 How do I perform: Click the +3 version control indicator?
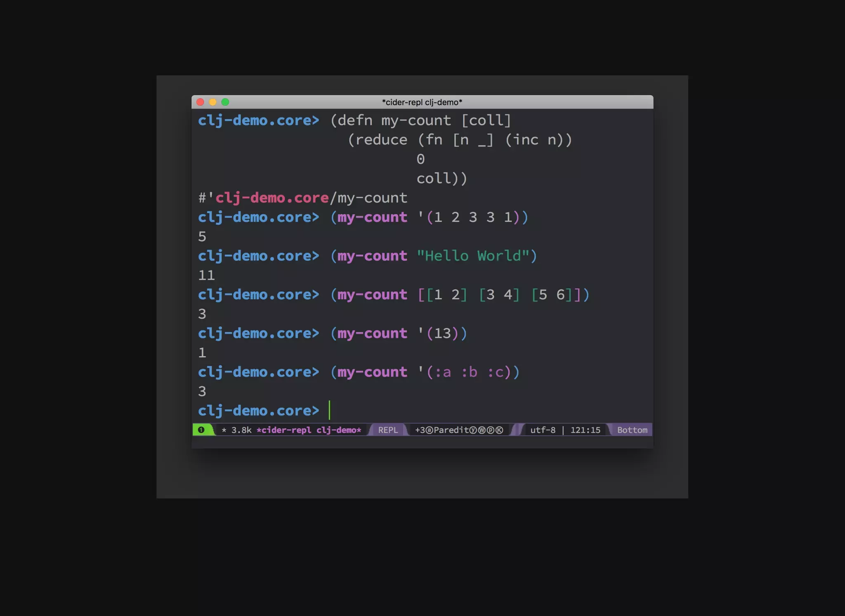[420, 430]
